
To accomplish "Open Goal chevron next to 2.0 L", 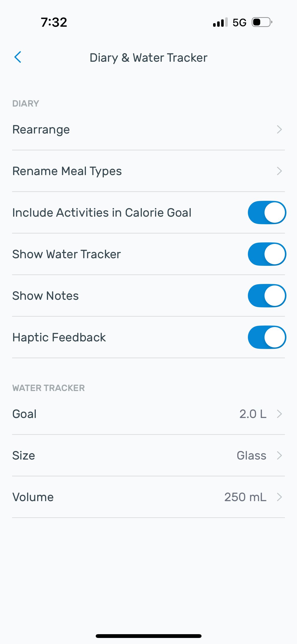I will point(279,414).
